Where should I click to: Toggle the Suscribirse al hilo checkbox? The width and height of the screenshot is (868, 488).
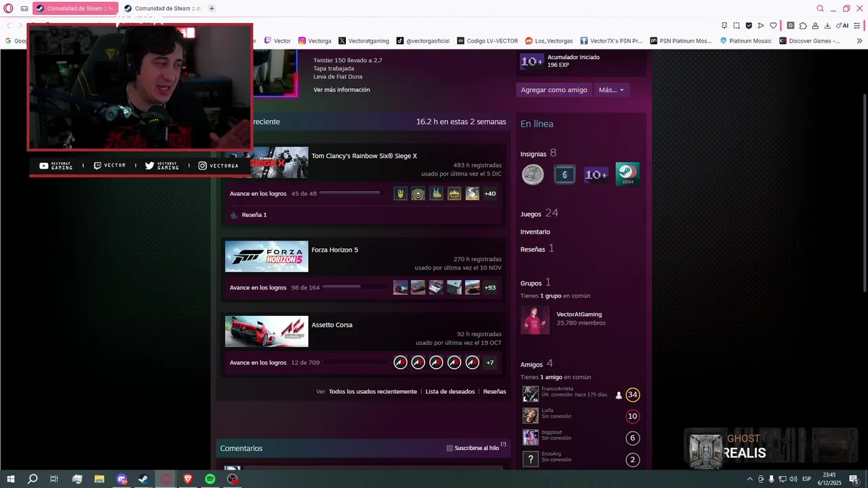click(x=450, y=448)
